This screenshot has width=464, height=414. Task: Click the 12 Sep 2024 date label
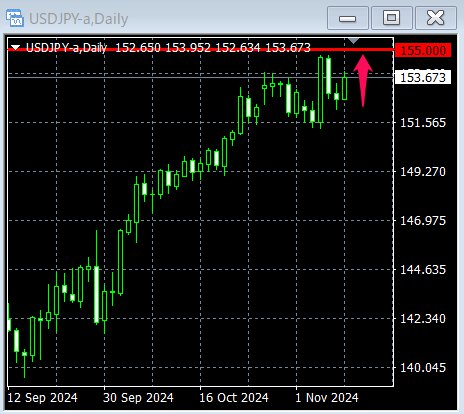(x=42, y=398)
